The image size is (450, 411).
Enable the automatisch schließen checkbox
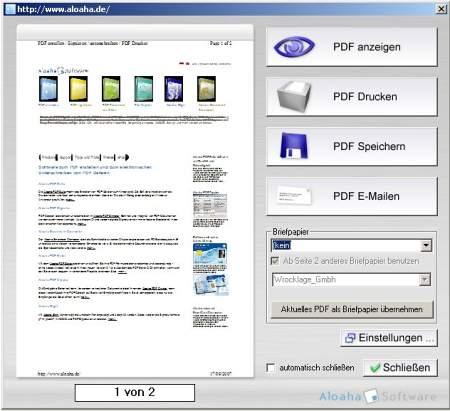pyautogui.click(x=271, y=368)
